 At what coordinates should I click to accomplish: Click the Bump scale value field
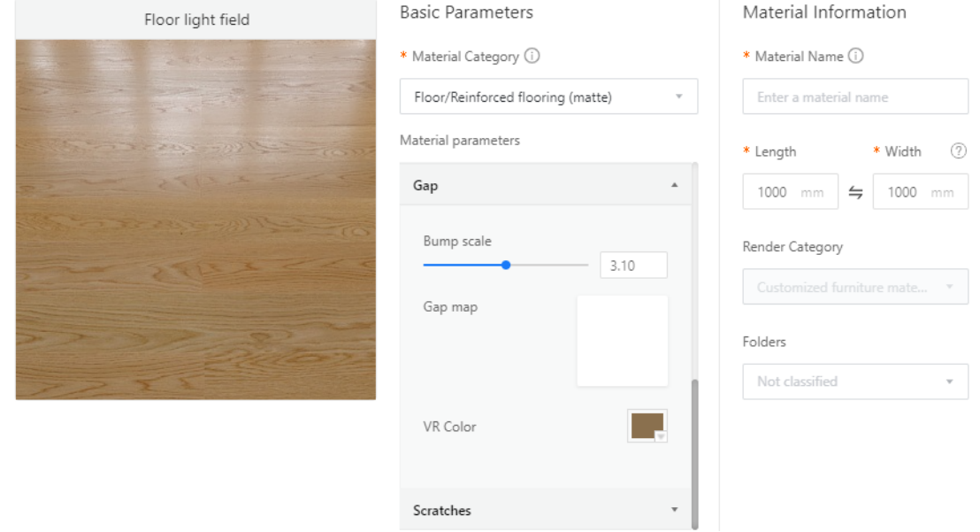pyautogui.click(x=632, y=265)
